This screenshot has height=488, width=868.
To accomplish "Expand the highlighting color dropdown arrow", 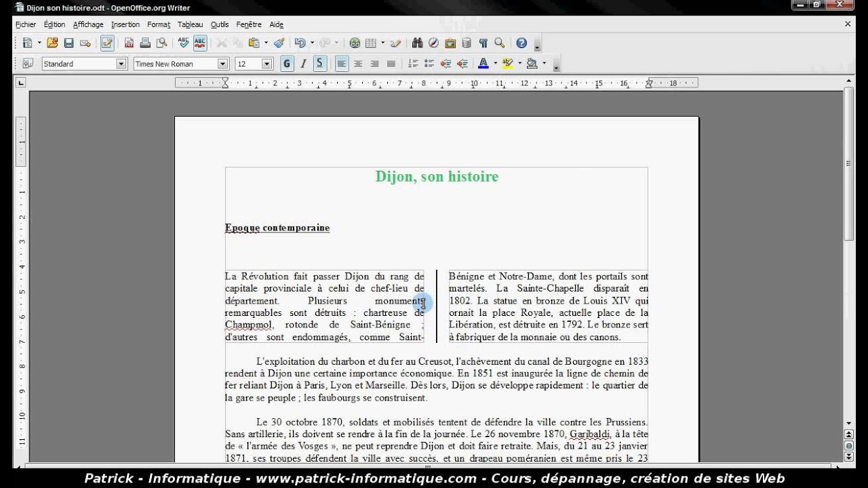I will click(x=519, y=64).
